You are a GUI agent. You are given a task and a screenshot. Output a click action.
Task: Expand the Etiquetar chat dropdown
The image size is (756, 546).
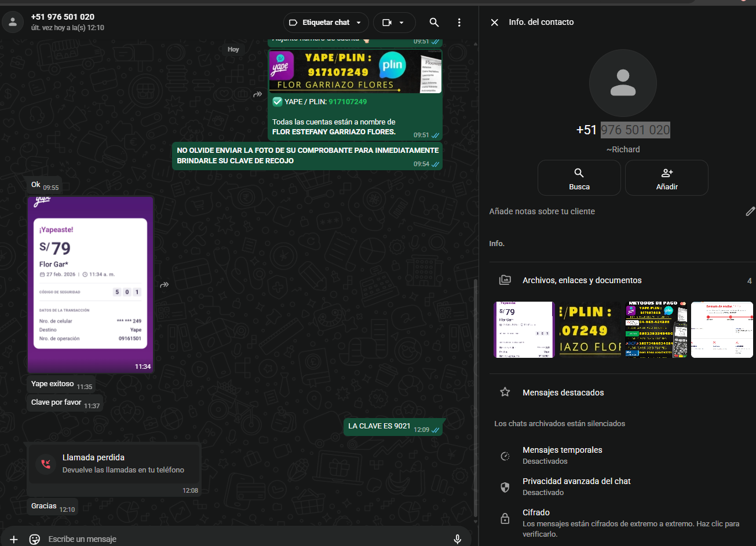click(x=326, y=23)
